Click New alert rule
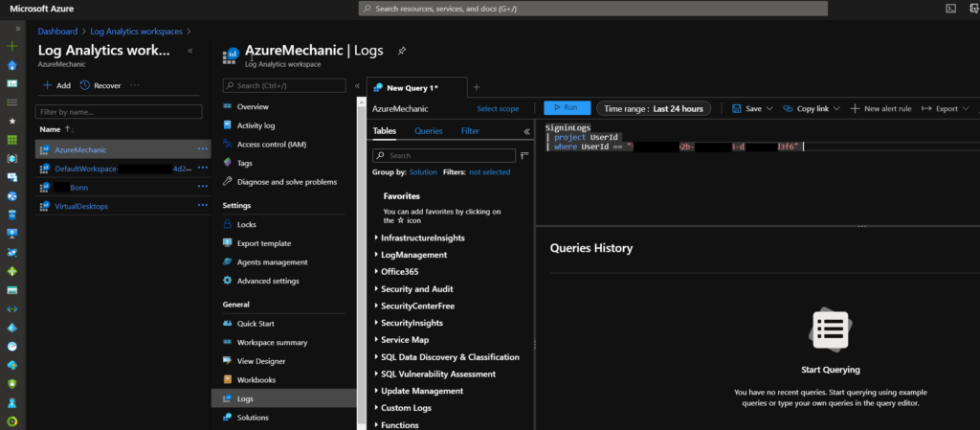Viewport: 980px width, 430px height. [880, 108]
